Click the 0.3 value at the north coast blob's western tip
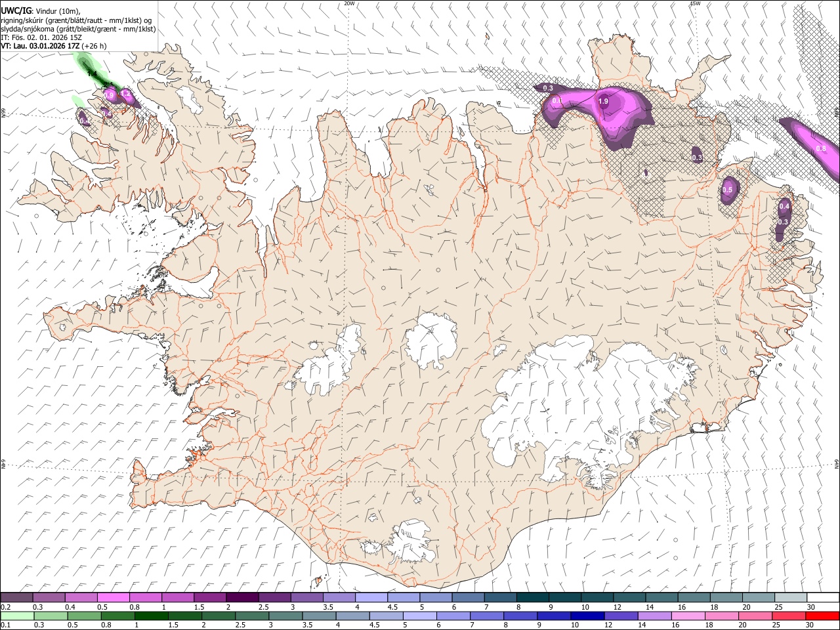The image size is (840, 630). [x=548, y=88]
